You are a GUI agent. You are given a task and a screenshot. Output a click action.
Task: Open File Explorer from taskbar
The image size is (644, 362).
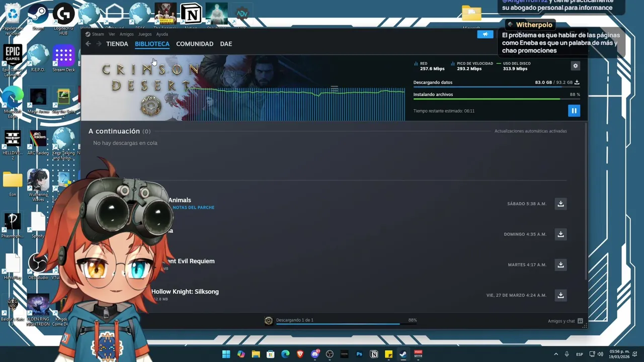pos(256,354)
